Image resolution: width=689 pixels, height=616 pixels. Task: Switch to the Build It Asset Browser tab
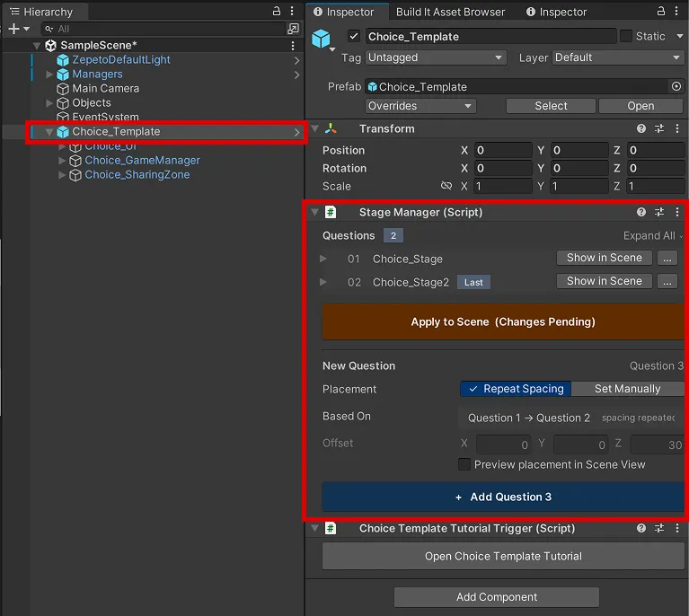(450, 12)
